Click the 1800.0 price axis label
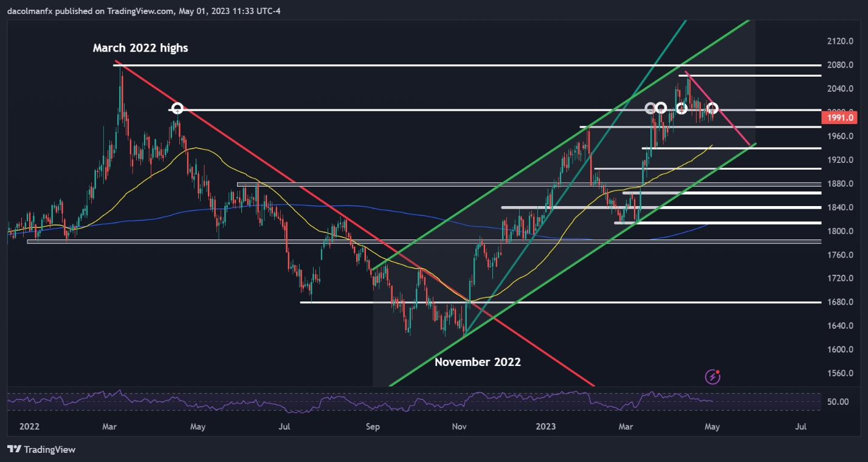The height and width of the screenshot is (462, 868). pos(841,231)
